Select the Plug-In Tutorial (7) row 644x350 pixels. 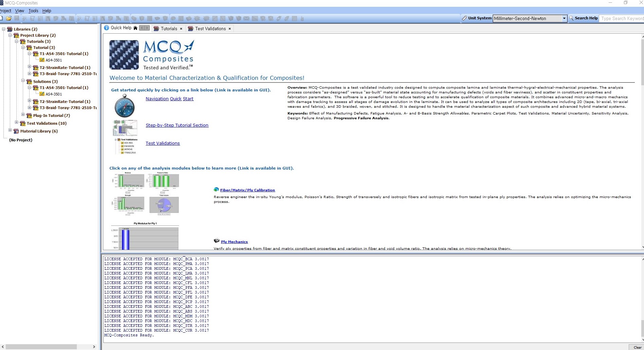[x=52, y=116]
